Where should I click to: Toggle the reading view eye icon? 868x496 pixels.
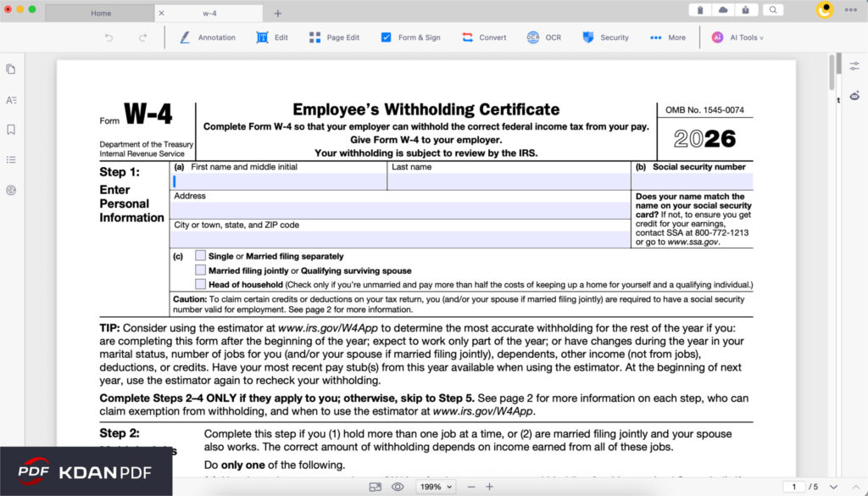pyautogui.click(x=398, y=486)
